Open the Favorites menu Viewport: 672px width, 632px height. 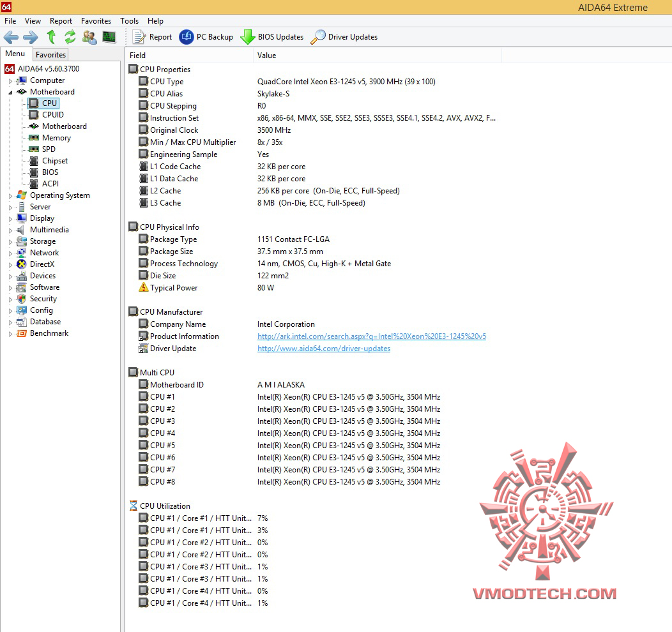coord(96,21)
